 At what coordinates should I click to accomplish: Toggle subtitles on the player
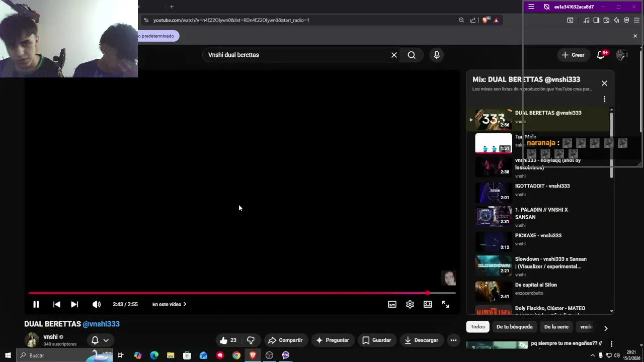click(392, 304)
